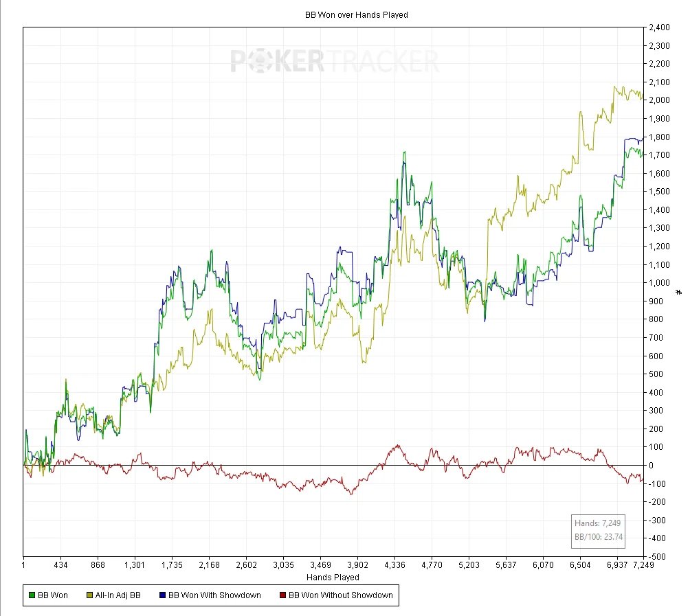Image resolution: width=690 pixels, height=616 pixels.
Task: Click the x-axis label 6,504
Action: pyautogui.click(x=580, y=565)
